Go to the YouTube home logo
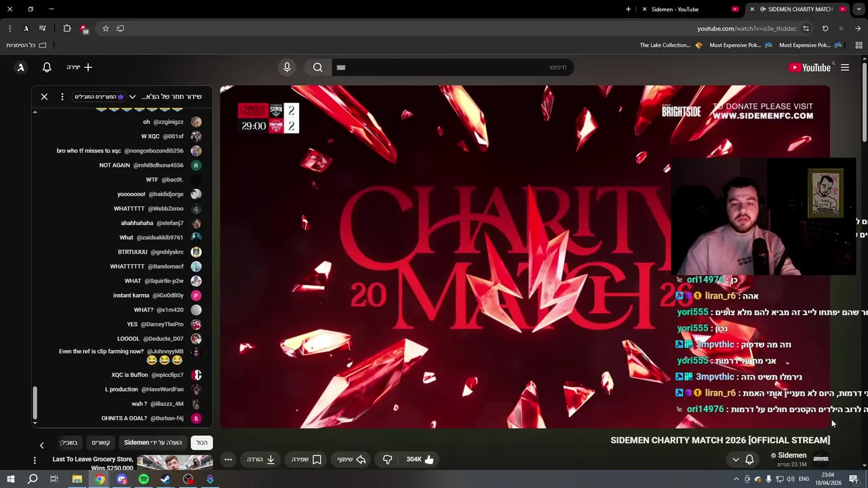868x488 pixels. click(810, 67)
